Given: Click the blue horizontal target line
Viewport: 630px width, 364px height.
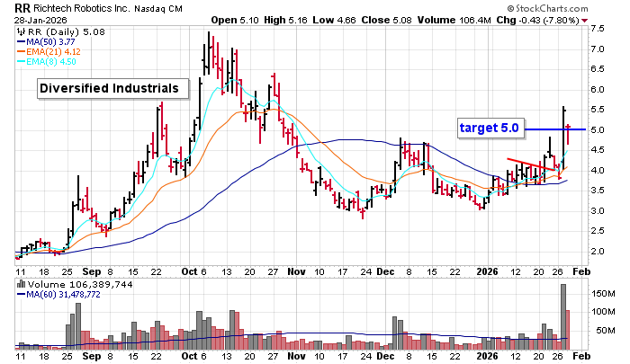Looking at the screenshot, I should coord(558,129).
